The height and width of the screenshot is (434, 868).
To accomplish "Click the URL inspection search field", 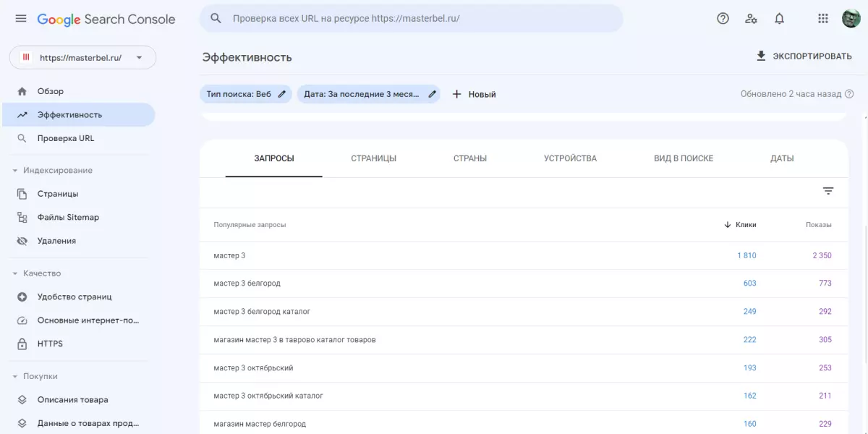I will (x=411, y=19).
